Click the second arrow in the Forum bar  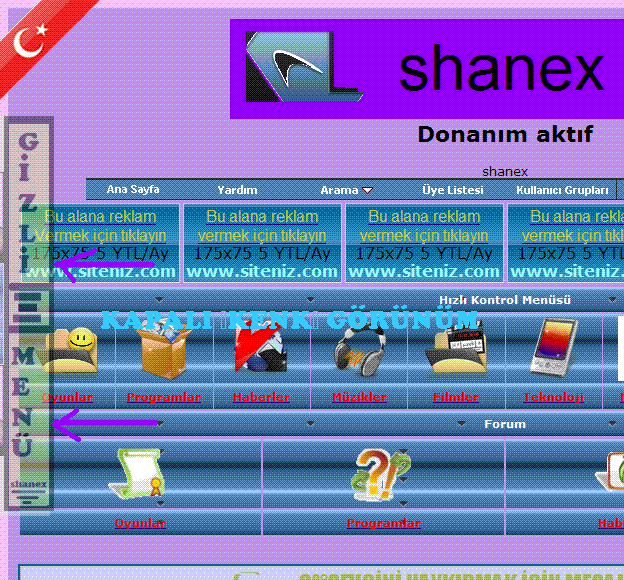pyautogui.click(x=310, y=424)
